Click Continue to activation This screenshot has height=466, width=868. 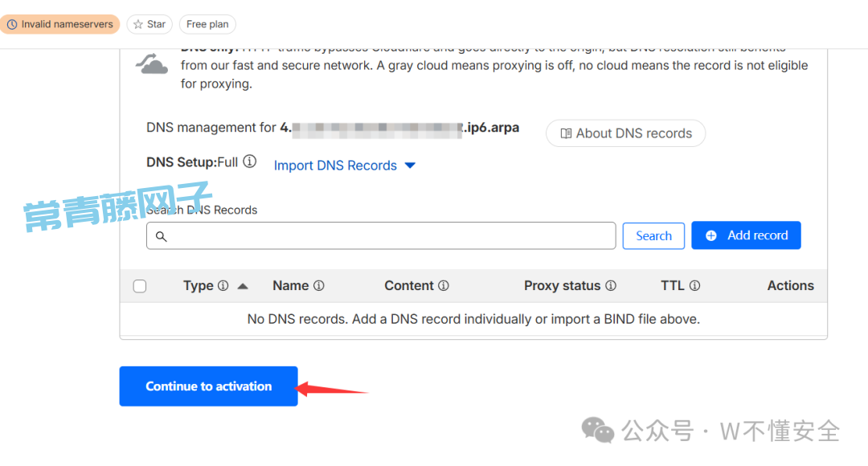208,386
